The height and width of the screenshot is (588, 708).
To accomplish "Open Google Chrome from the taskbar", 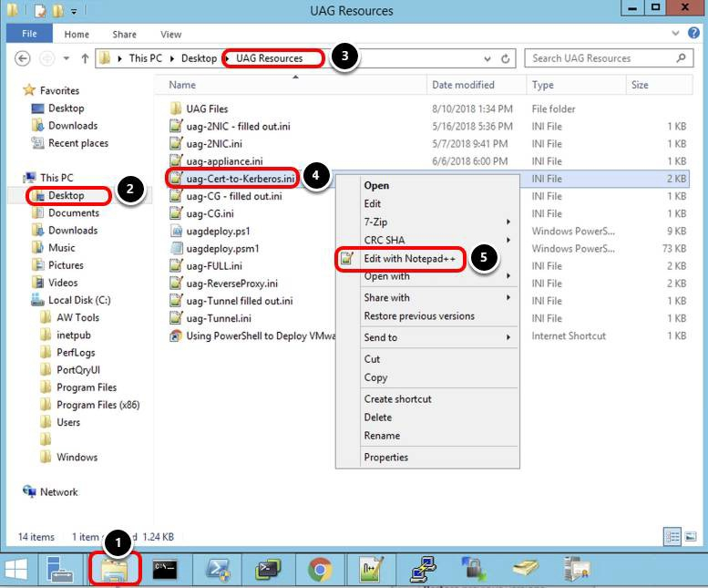I will coord(319,571).
